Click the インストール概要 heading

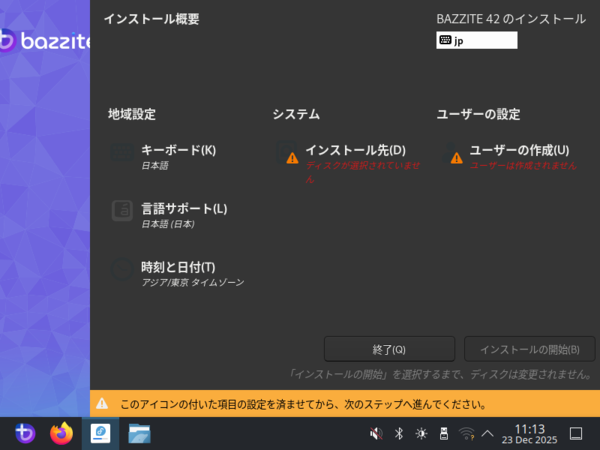click(x=152, y=19)
